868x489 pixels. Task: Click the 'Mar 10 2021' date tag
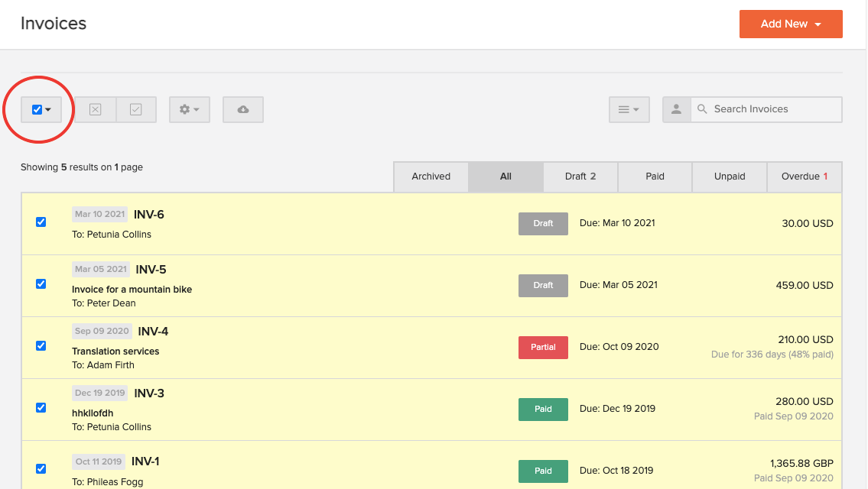coord(99,214)
